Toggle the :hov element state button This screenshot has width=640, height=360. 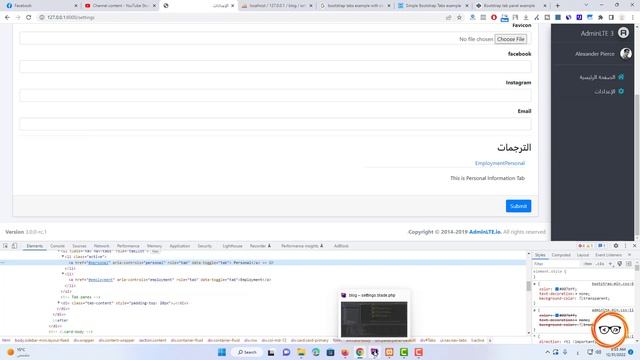[587, 264]
